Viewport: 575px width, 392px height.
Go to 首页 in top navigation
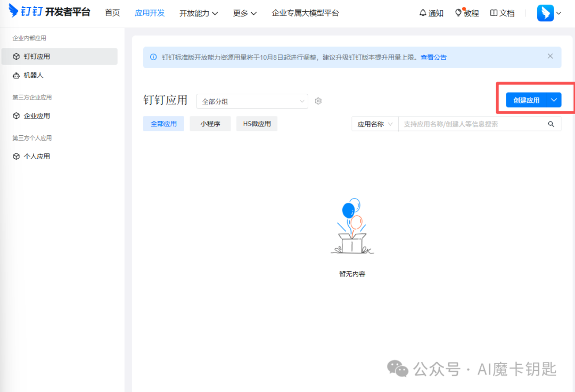(x=112, y=13)
